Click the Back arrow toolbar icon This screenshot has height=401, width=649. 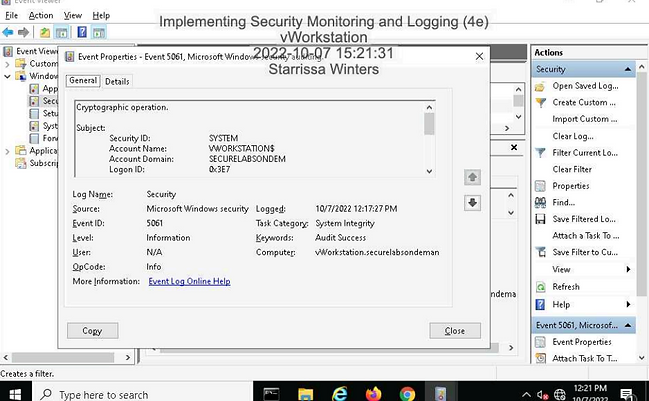click(x=8, y=32)
